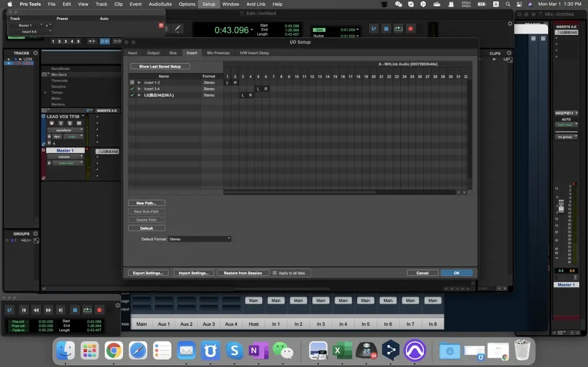The image size is (588, 367).
Task: Enable the Insert 1-2 path checkbox
Action: coord(132,82)
